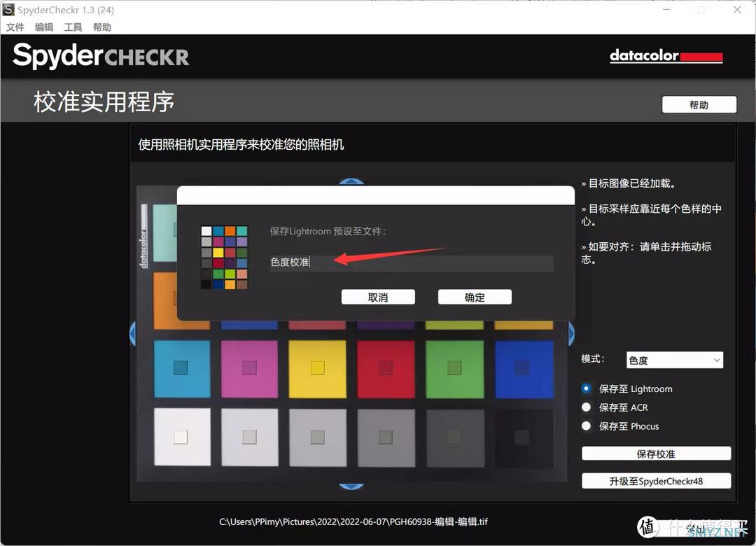Image resolution: width=756 pixels, height=546 pixels.
Task: Click the green color patch
Action: pyautogui.click(x=454, y=369)
